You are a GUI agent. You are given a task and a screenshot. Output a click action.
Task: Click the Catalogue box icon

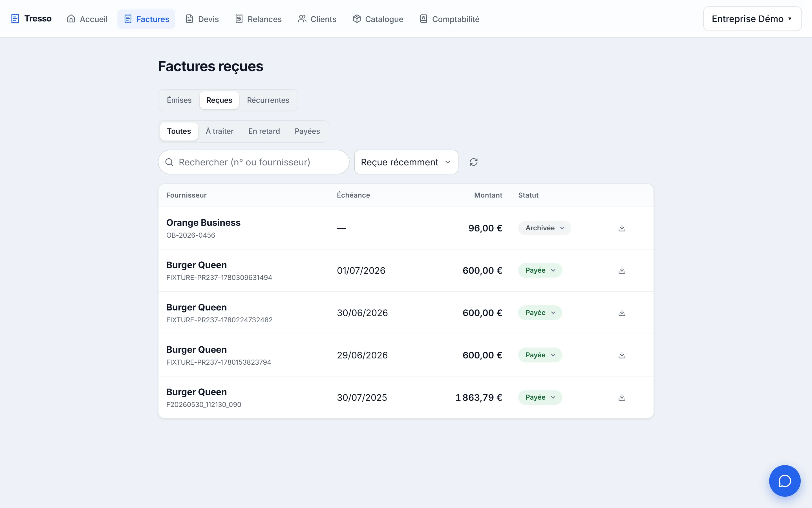357,19
